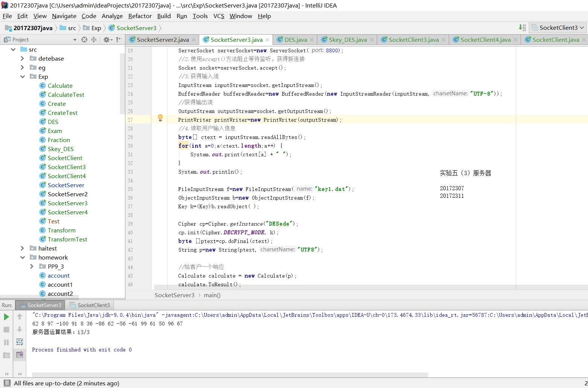The height and width of the screenshot is (388, 588).
Task: Open the Tools menu
Action: (200, 16)
